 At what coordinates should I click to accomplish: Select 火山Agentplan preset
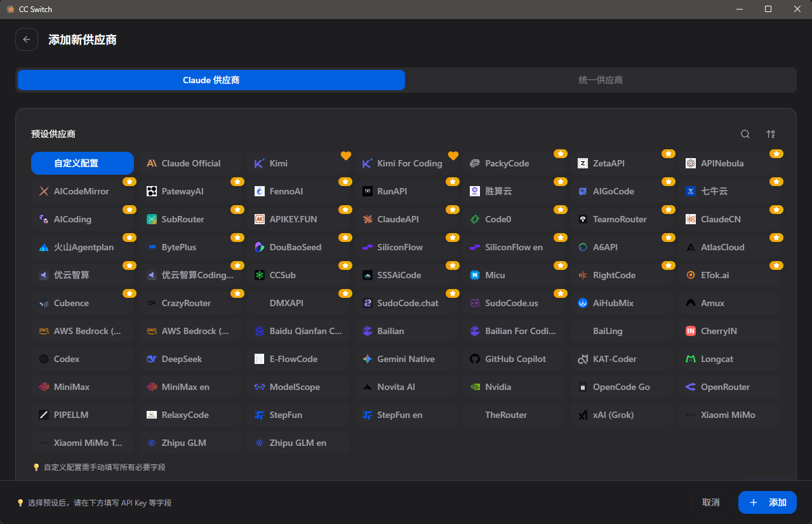83,247
